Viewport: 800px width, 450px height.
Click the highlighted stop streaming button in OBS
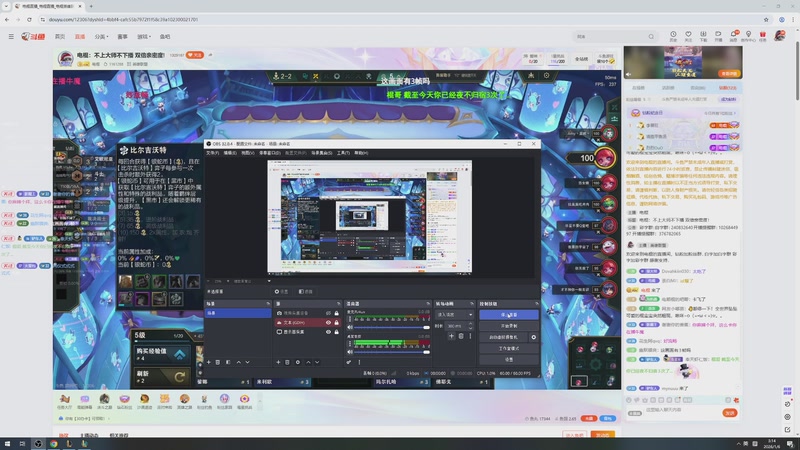coord(509,315)
